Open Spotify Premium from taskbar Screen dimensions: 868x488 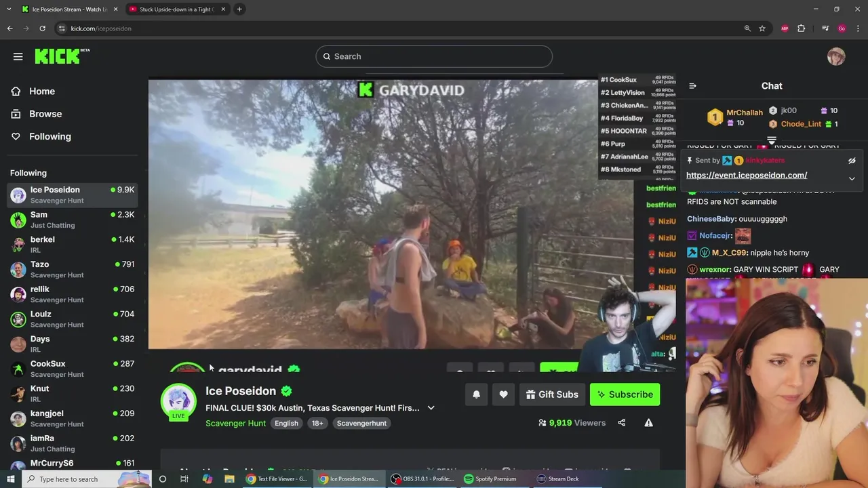click(x=490, y=479)
